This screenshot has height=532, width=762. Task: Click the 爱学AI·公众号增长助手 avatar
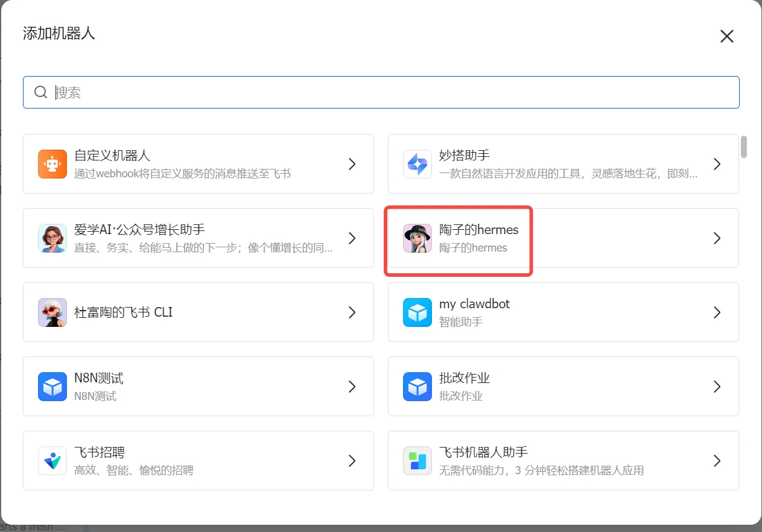52,238
